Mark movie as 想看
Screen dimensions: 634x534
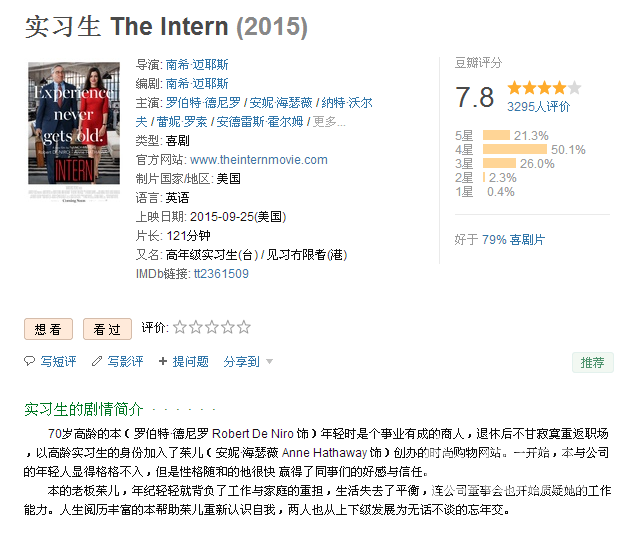pos(49,329)
